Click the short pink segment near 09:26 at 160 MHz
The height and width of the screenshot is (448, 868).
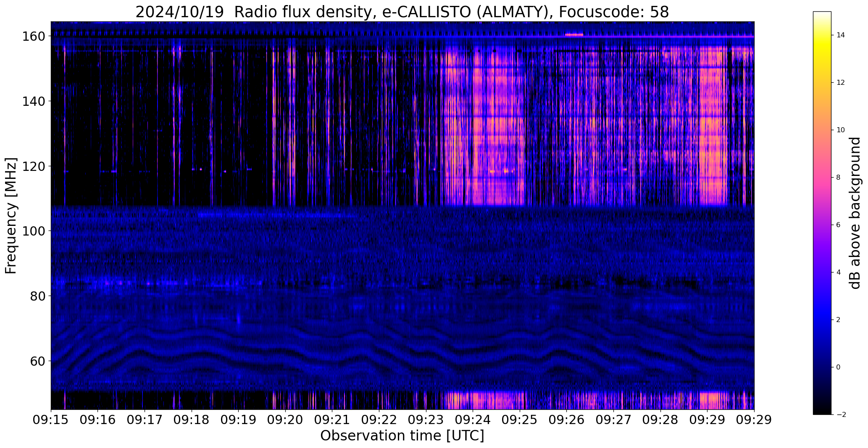click(574, 35)
